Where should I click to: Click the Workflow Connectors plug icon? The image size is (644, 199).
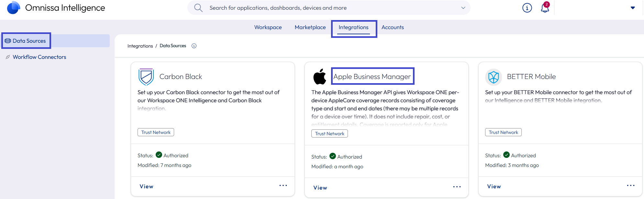pos(8,57)
